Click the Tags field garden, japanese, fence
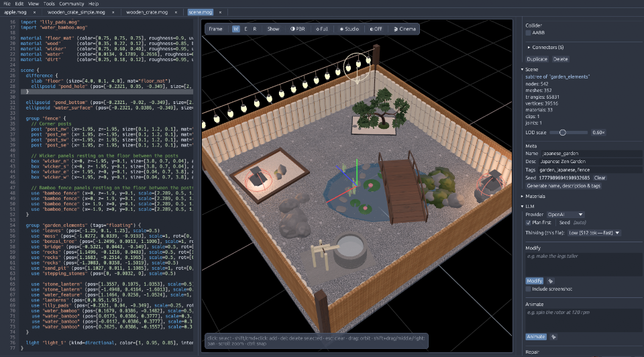This screenshot has width=644, height=357. coord(590,170)
